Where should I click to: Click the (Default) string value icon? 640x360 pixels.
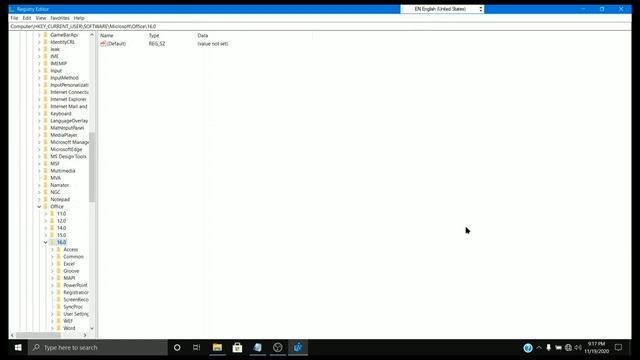(x=103, y=43)
